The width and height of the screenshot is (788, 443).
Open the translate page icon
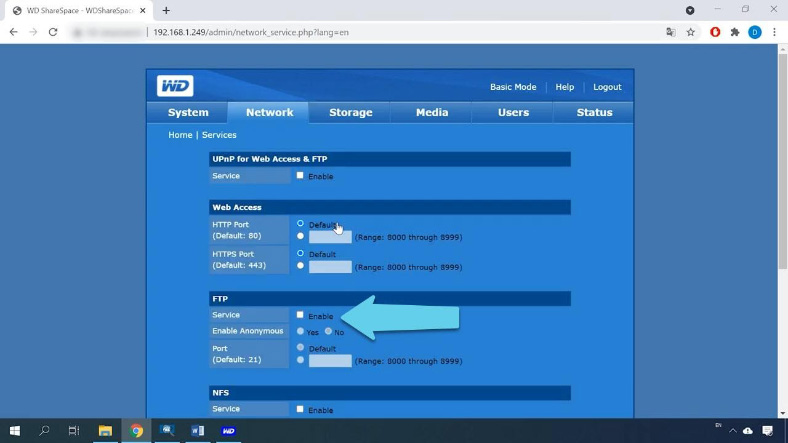click(670, 32)
